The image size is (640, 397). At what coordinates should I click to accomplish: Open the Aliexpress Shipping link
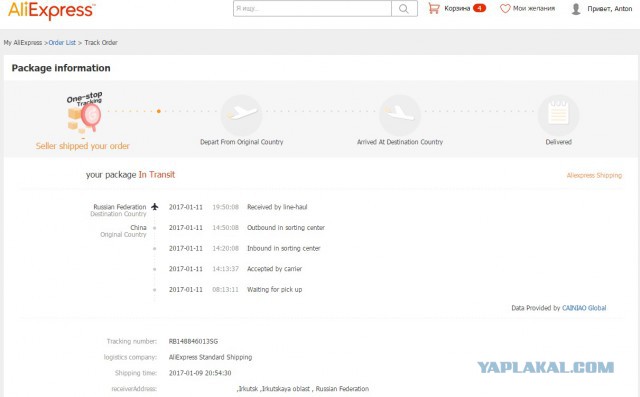point(594,175)
